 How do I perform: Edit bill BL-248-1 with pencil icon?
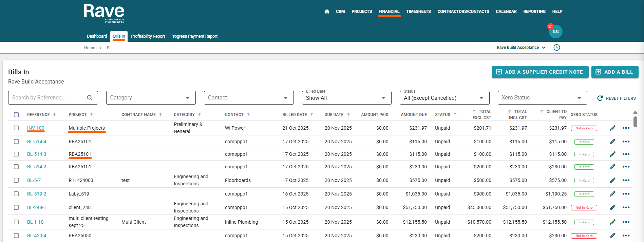pos(612,207)
